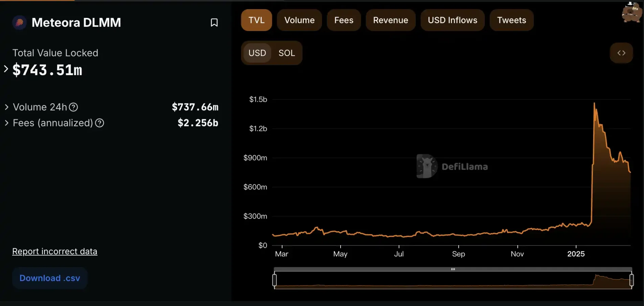Expand the Volume 24h breakdown
This screenshot has height=306, width=644.
(x=6, y=107)
